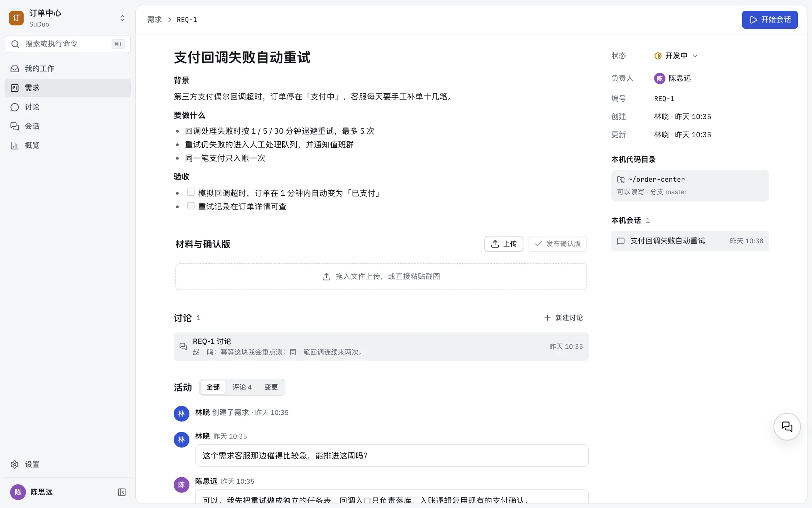This screenshot has width=812, height=508.
Task: Click the 订单中心 orange workspace logo
Action: (x=16, y=18)
